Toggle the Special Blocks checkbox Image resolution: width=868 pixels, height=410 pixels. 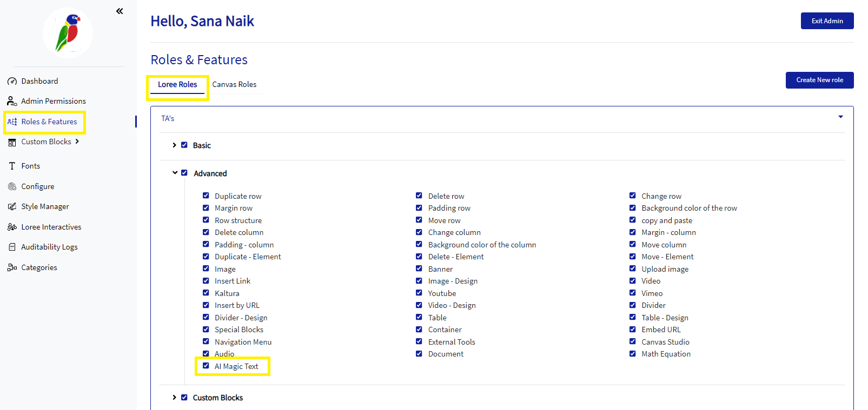[x=206, y=330]
